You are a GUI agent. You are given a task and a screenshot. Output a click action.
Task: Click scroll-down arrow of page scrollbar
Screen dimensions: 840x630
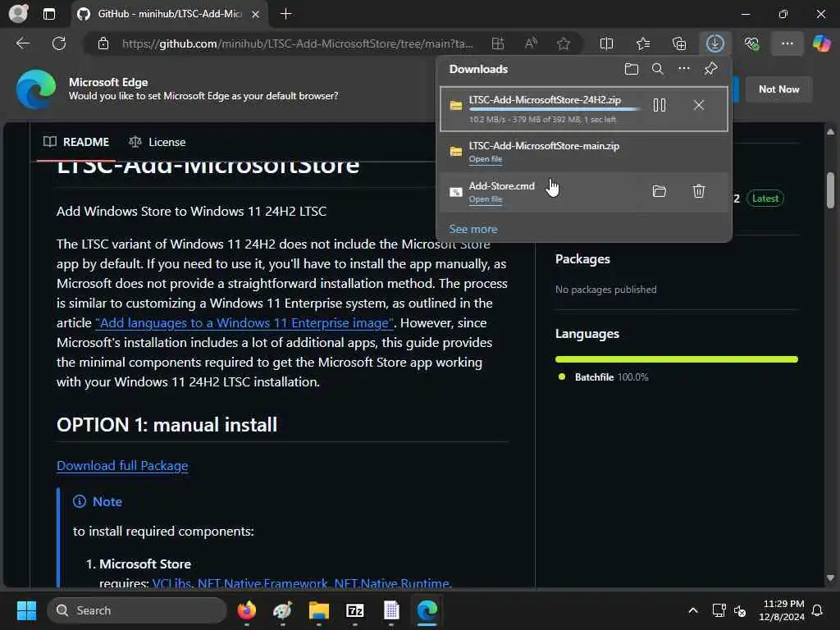(830, 578)
